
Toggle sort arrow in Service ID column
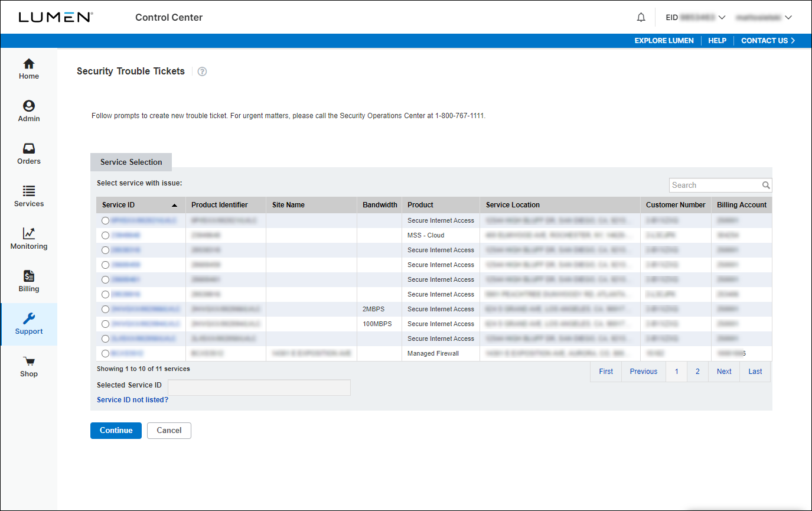(174, 206)
